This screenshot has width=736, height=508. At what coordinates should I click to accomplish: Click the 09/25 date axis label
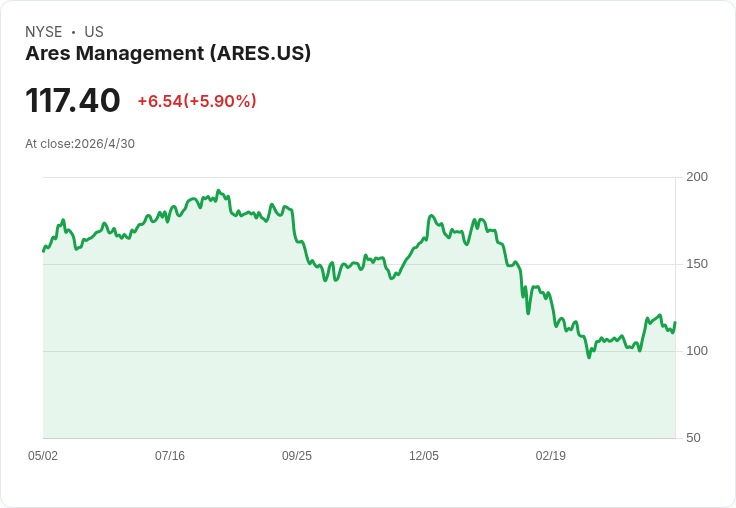point(297,455)
